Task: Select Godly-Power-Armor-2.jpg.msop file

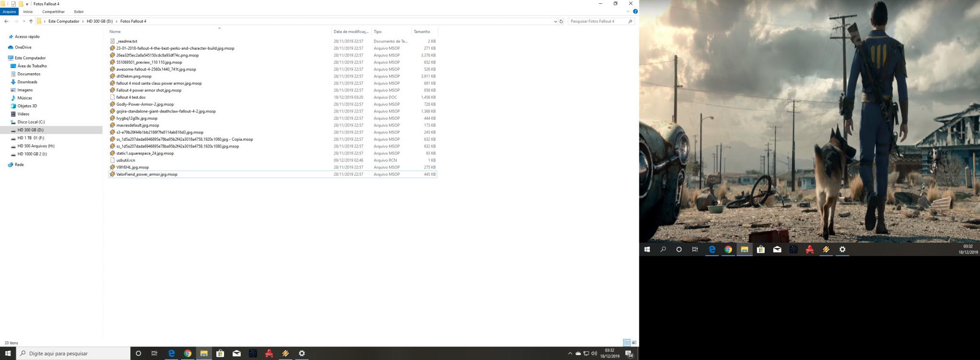Action: click(x=273, y=104)
